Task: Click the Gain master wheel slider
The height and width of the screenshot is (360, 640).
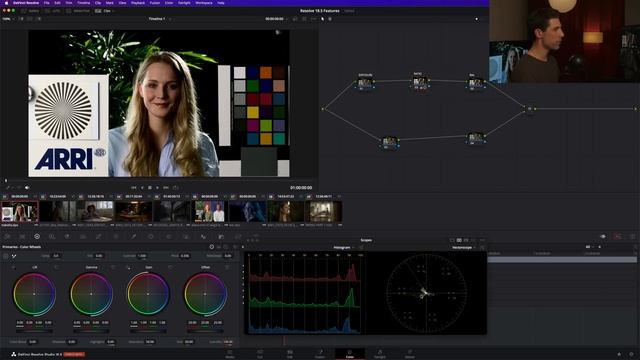Action: (148, 331)
